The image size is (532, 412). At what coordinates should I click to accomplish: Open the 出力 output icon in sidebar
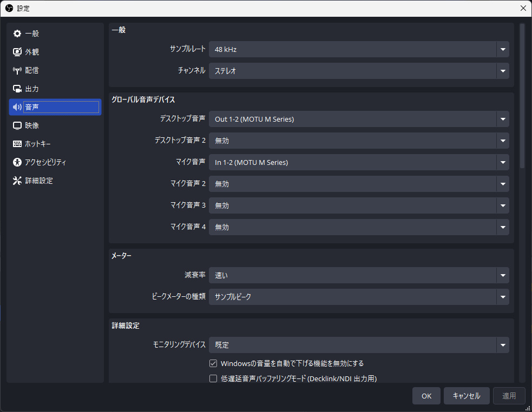point(17,89)
